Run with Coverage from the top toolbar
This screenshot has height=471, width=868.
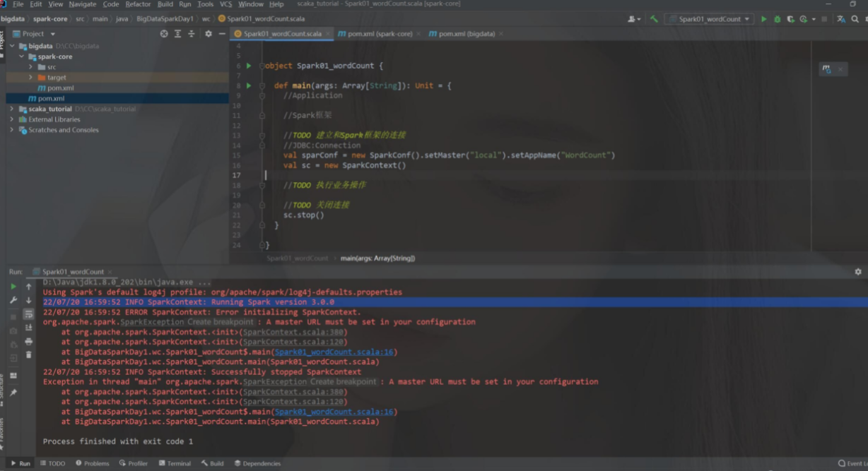click(x=791, y=19)
